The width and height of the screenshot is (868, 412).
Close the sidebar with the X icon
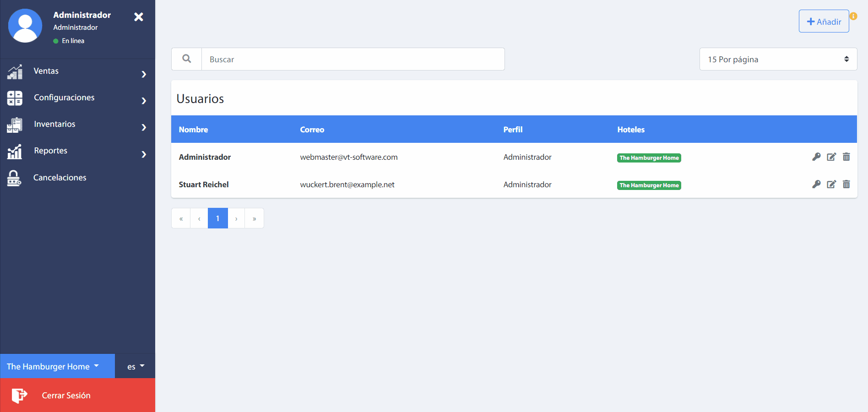coord(139,17)
